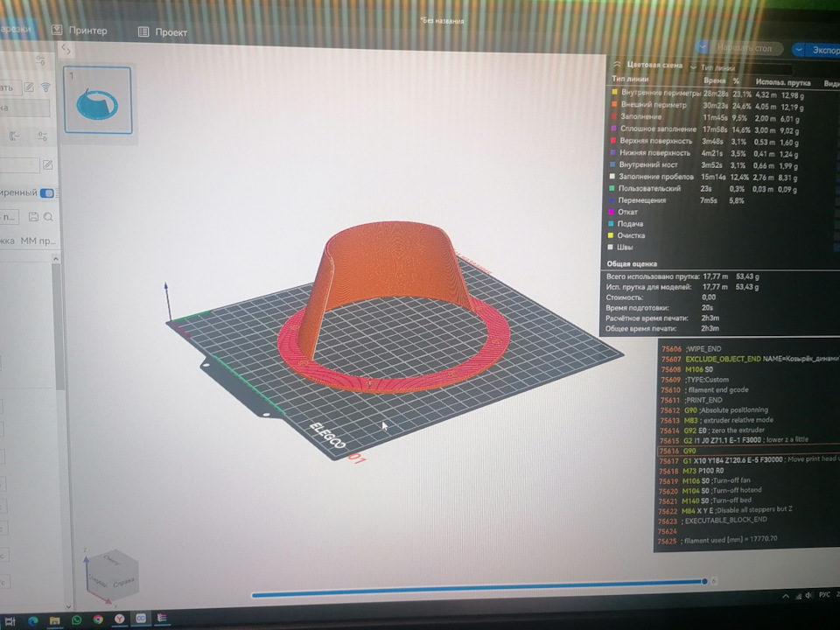Click the volume speaker tray icon
Screen dimensions: 840x630
coord(808,595)
